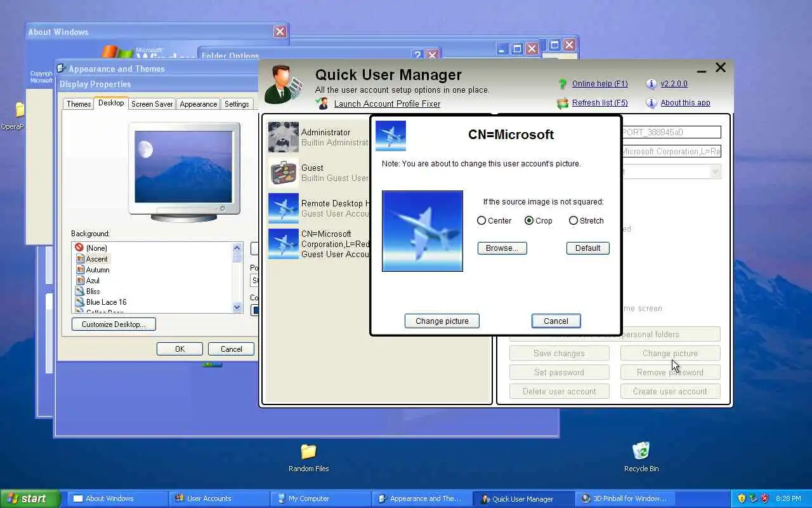Click the info icon beside About this app

point(651,103)
